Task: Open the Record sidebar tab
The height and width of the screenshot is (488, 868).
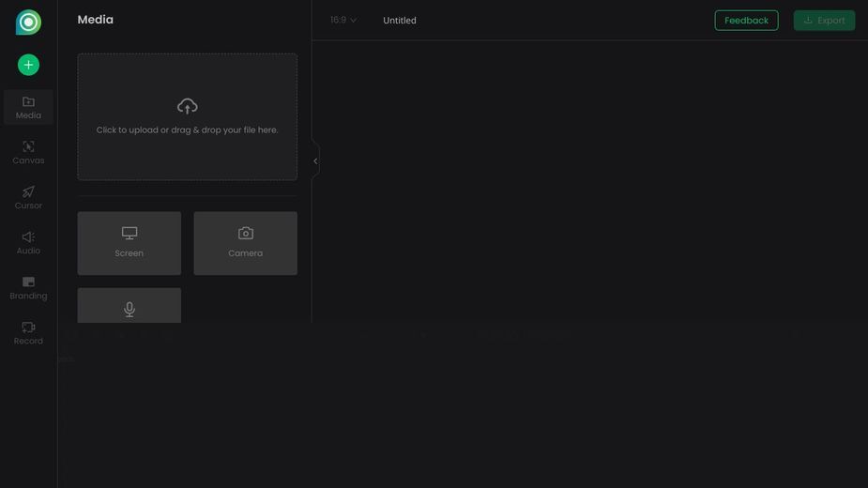Action: coord(28,333)
